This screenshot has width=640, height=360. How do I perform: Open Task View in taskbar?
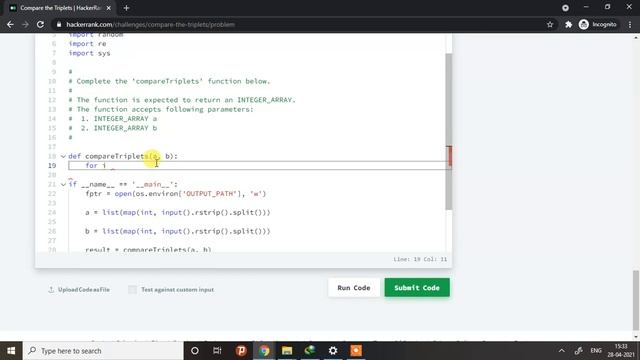coord(218,351)
